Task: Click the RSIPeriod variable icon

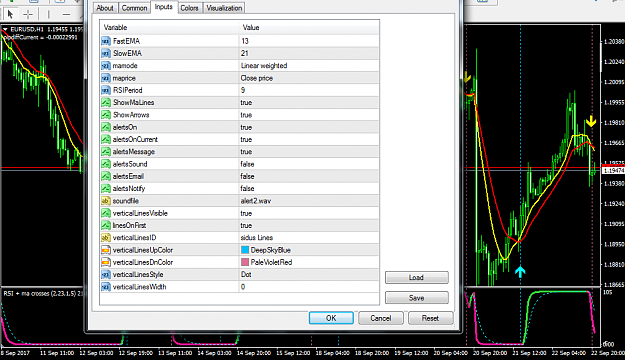Action: (x=106, y=90)
